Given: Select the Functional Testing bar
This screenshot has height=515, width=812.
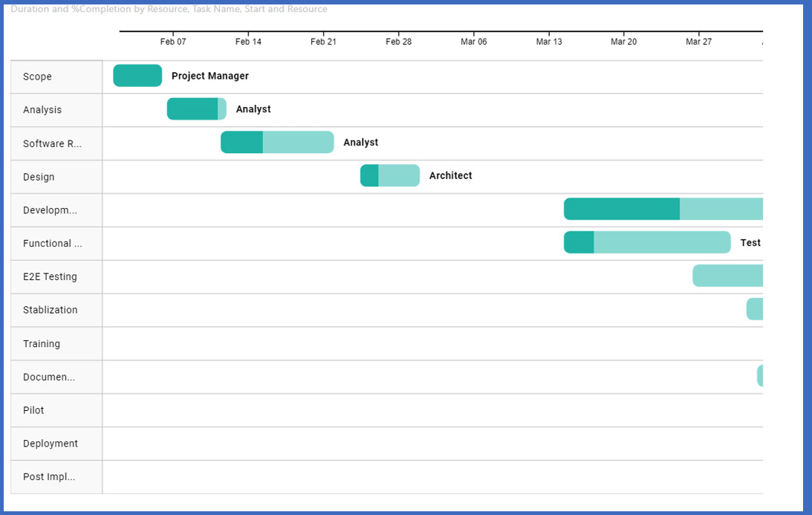Looking at the screenshot, I should (x=647, y=242).
